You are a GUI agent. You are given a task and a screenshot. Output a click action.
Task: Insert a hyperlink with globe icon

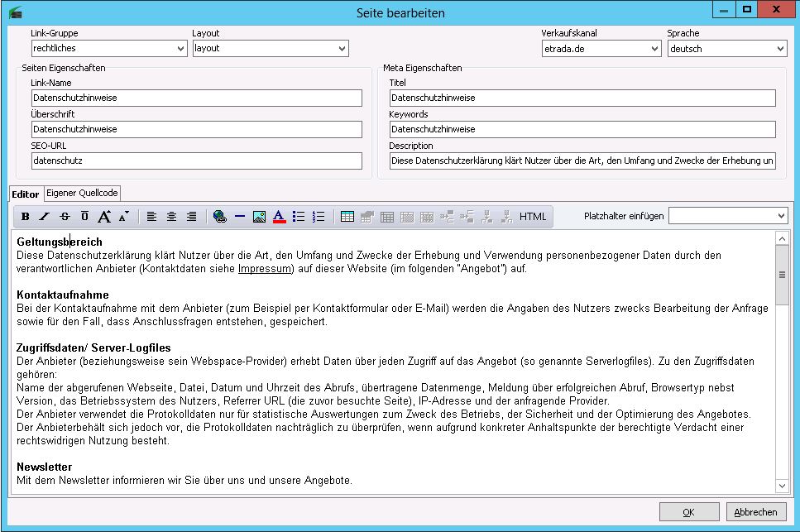coord(219,217)
